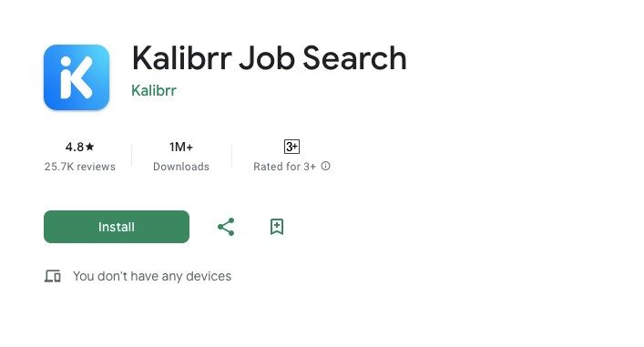Open the Kalibrr developer page link
The height and width of the screenshot is (347, 644).
154,90
